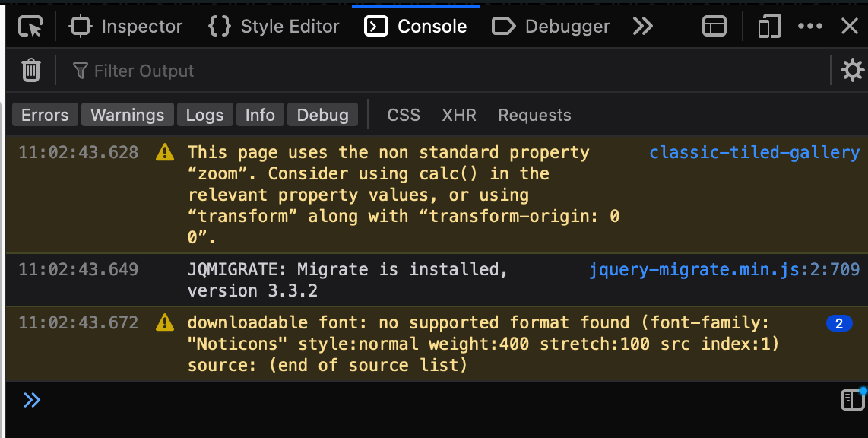The height and width of the screenshot is (438, 868).
Task: Expand more tools chevron menu
Action: (x=643, y=26)
